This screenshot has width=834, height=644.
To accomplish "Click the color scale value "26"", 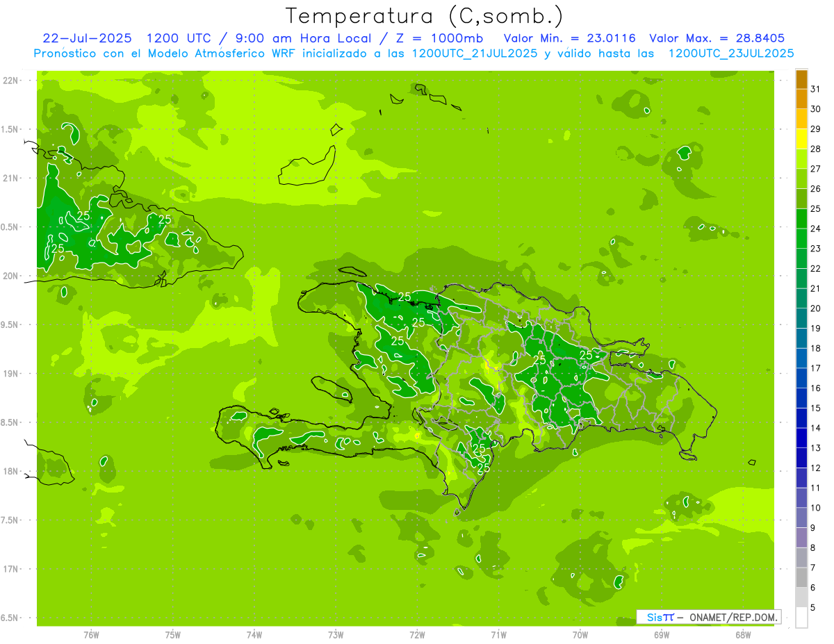I will click(x=815, y=188).
